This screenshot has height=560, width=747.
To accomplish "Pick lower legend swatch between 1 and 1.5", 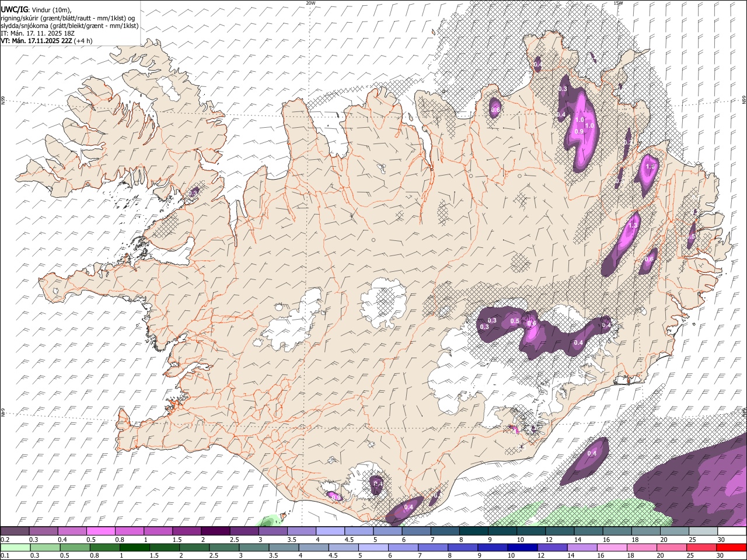I will click(135, 547).
